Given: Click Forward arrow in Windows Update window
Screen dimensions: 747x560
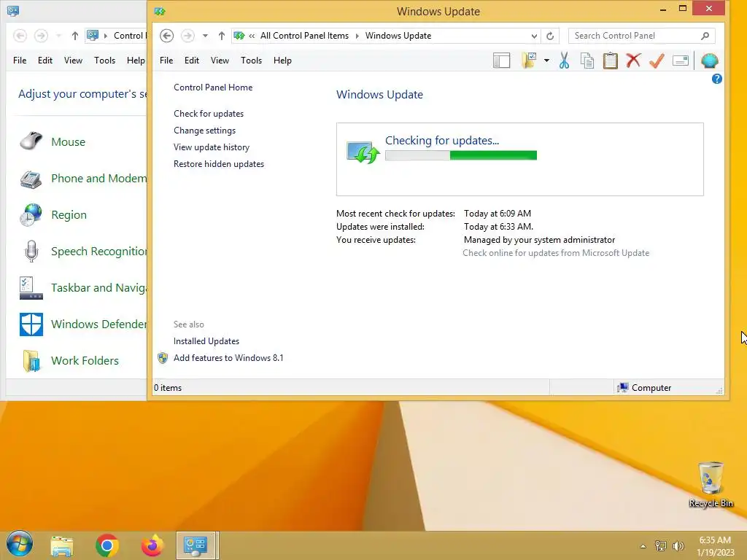Looking at the screenshot, I should coord(187,36).
